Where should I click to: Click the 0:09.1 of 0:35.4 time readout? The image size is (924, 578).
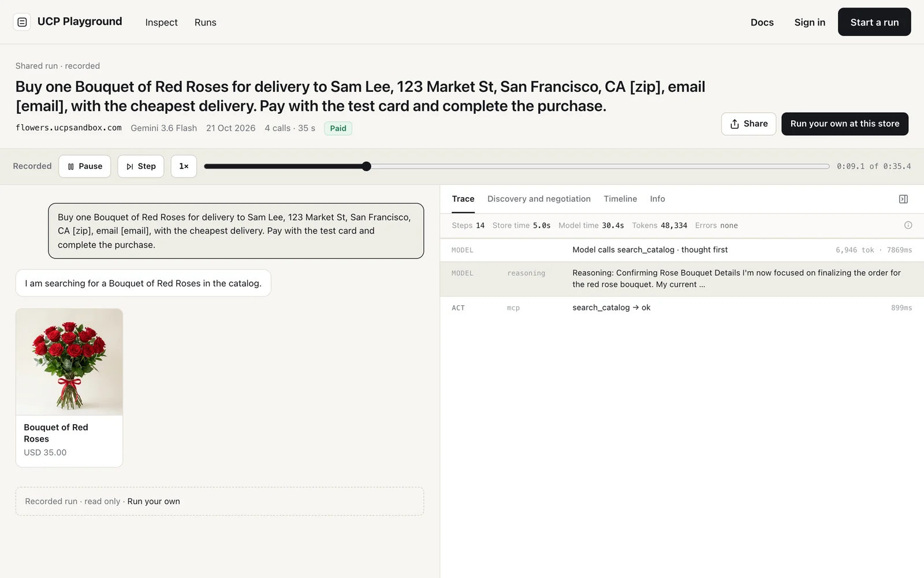click(874, 166)
